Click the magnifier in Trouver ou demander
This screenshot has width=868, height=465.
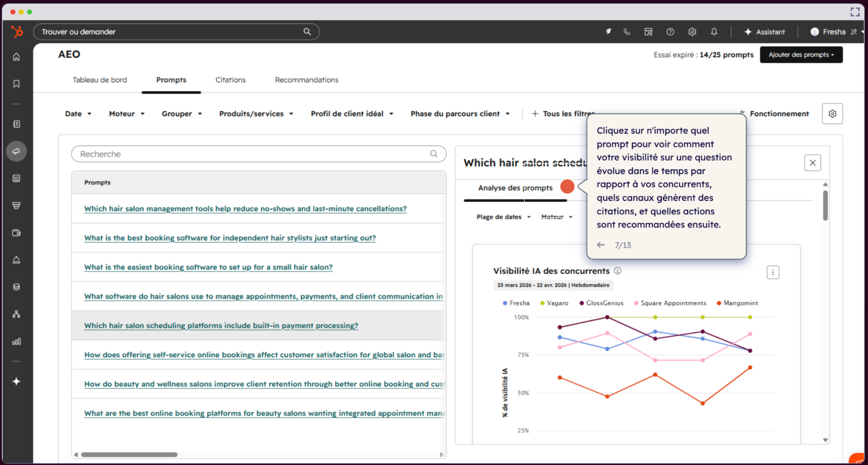pyautogui.click(x=307, y=32)
